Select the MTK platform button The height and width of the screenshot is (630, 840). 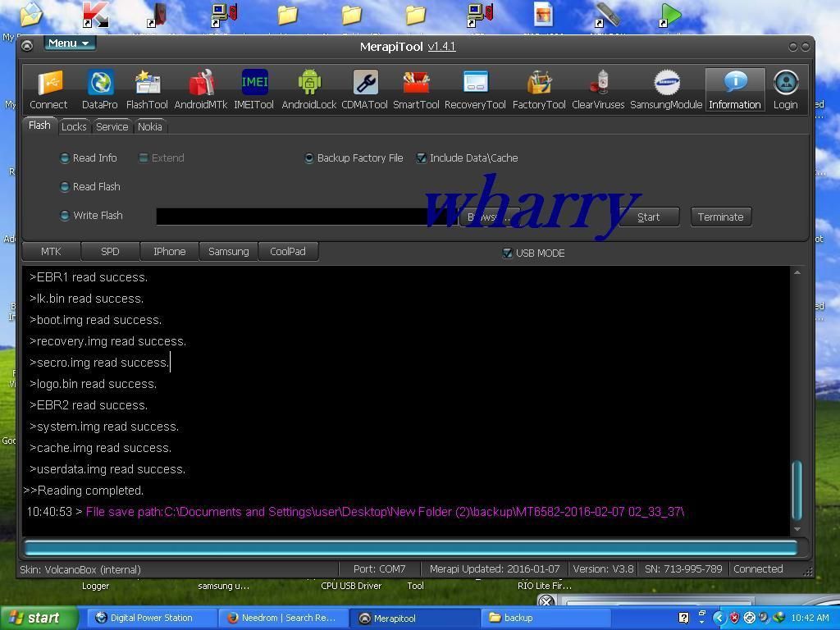tap(52, 251)
